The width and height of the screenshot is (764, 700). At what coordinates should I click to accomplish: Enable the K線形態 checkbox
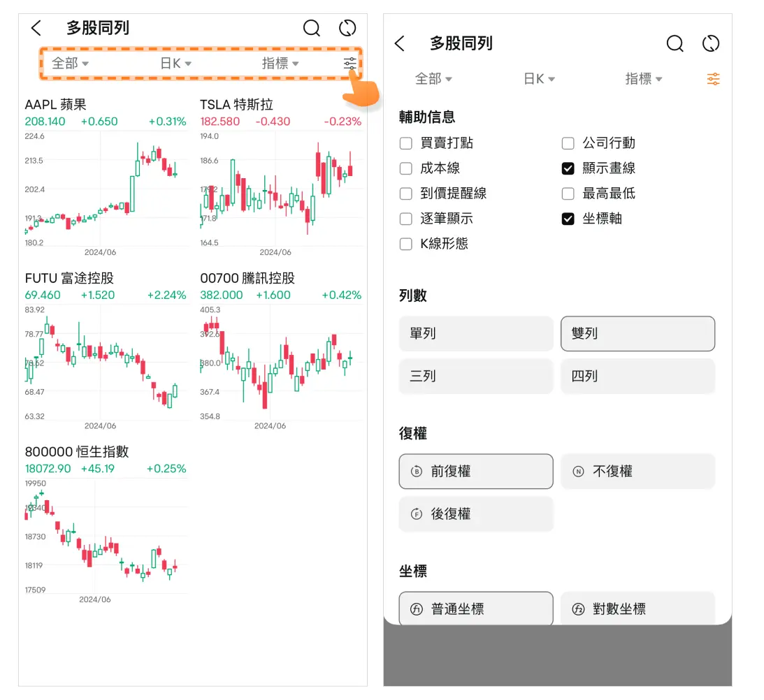pyautogui.click(x=406, y=244)
